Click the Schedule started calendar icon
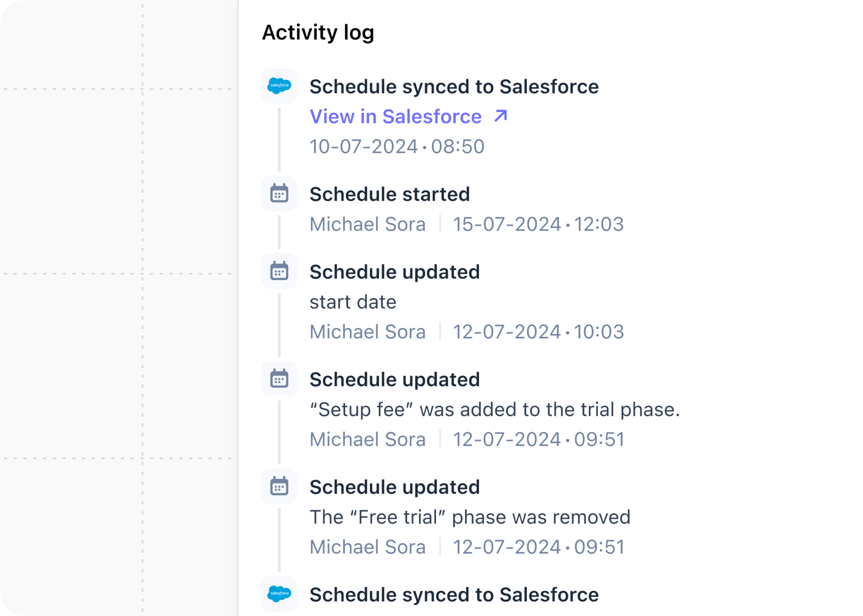 279,193
